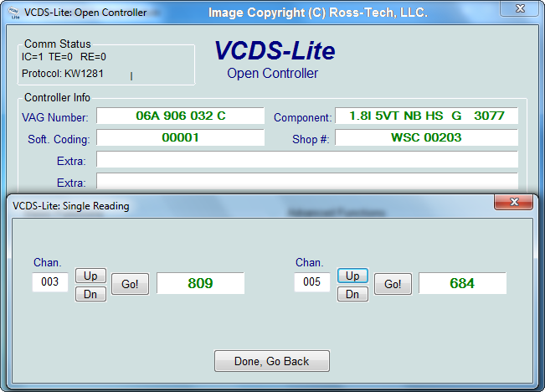Click the Comm Status group label

click(58, 44)
